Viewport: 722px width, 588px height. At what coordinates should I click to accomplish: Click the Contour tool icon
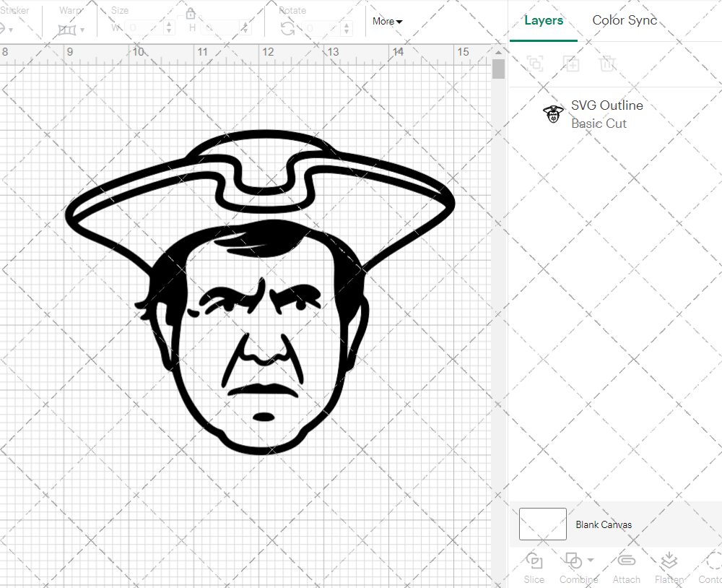(714, 561)
